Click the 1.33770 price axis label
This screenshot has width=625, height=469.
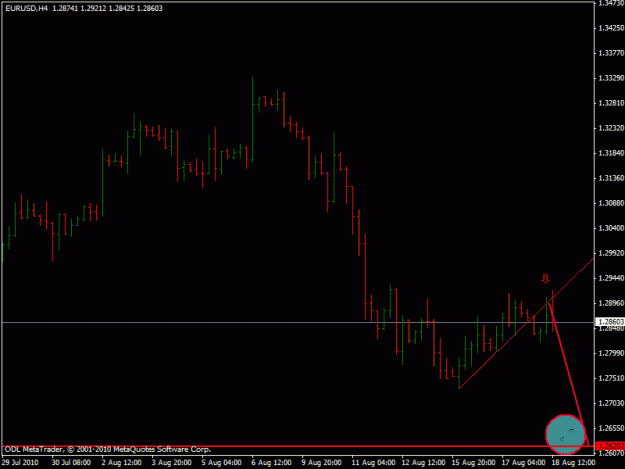611,53
